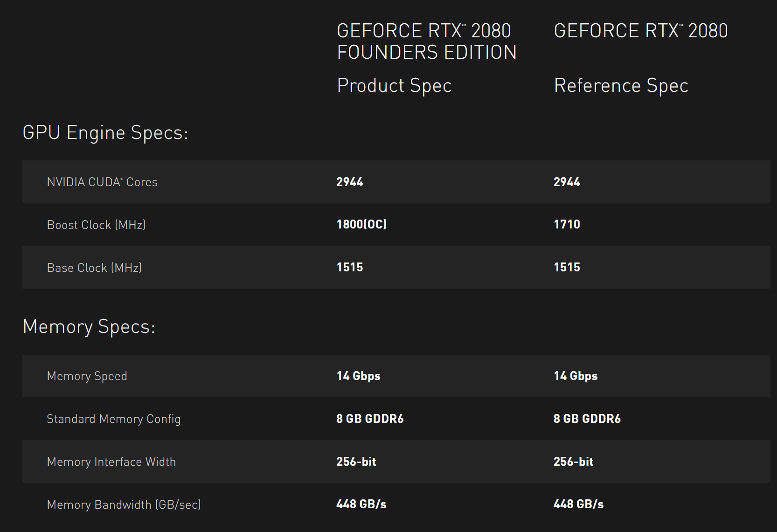Click the Founders Edition 256-bit value
The height and width of the screenshot is (532, 777).
coord(356,462)
